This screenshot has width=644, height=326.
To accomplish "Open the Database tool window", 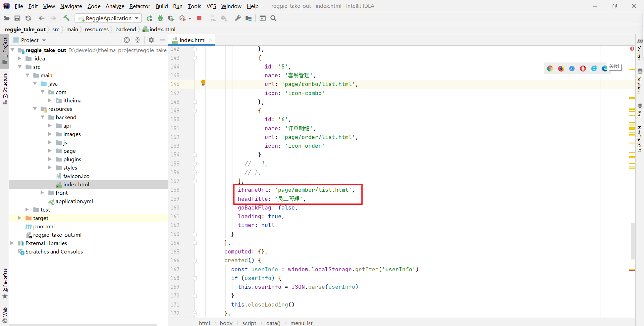I will (640, 82).
